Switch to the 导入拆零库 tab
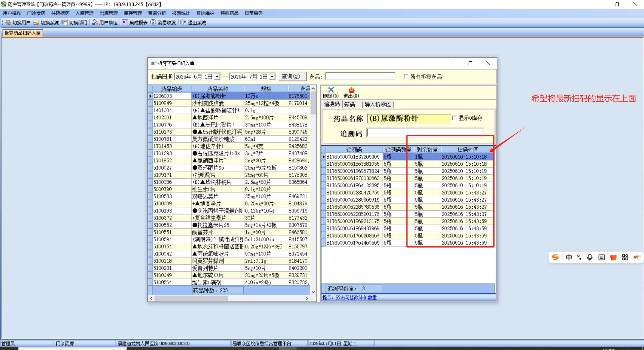This screenshot has height=350, width=644. pos(377,105)
